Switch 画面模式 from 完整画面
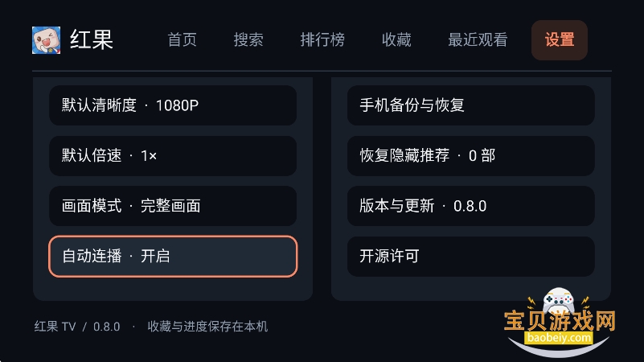 coord(173,206)
